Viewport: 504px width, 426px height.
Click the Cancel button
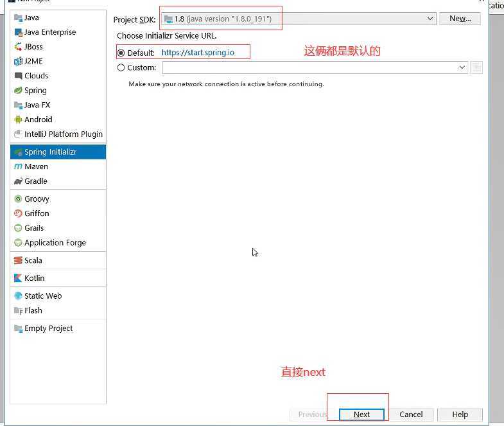pos(411,414)
